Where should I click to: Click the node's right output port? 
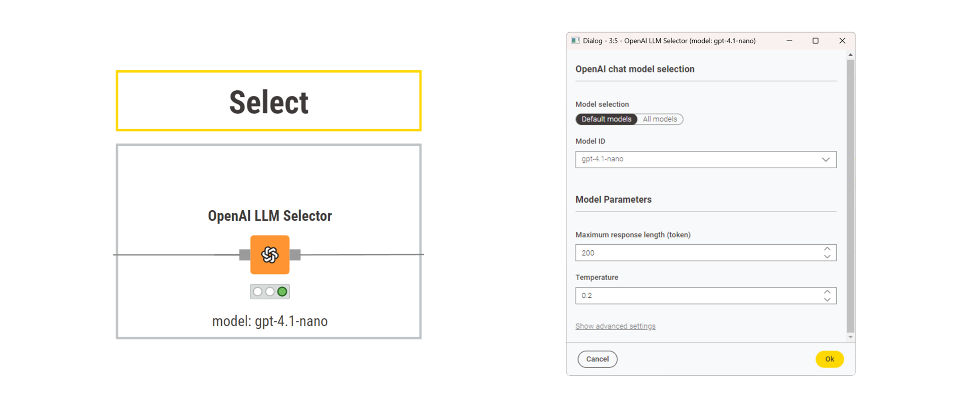click(295, 255)
